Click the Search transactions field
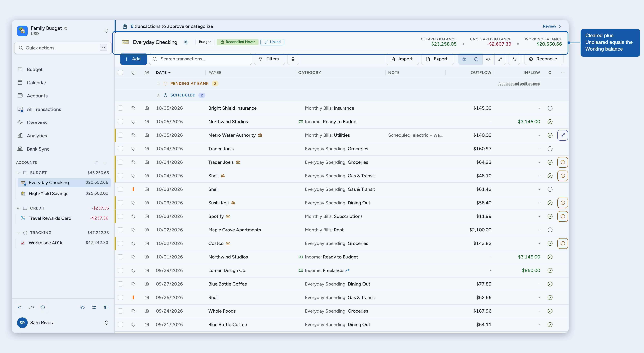Screen dimensions: 644x353 click(200, 59)
